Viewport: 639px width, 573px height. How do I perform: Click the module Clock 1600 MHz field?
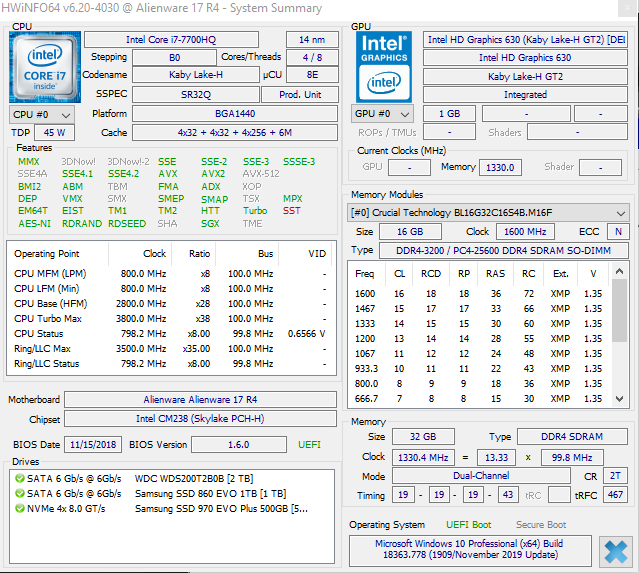point(525,231)
